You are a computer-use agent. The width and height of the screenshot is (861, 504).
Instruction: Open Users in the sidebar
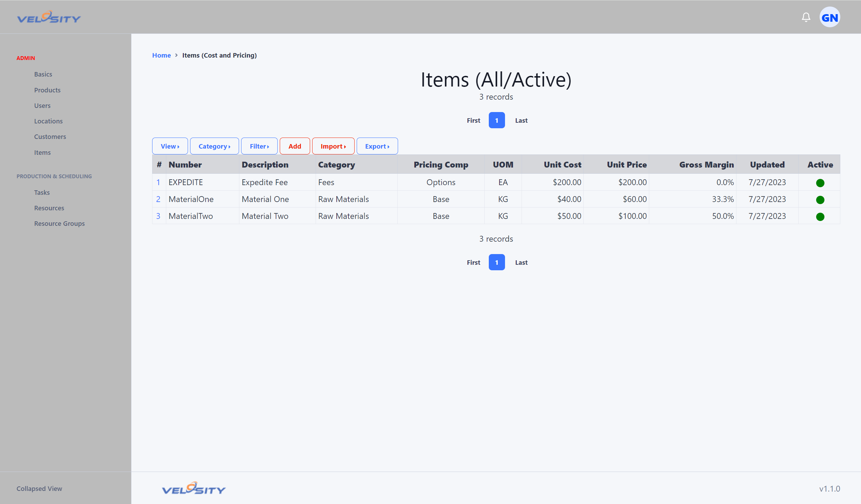[42, 105]
